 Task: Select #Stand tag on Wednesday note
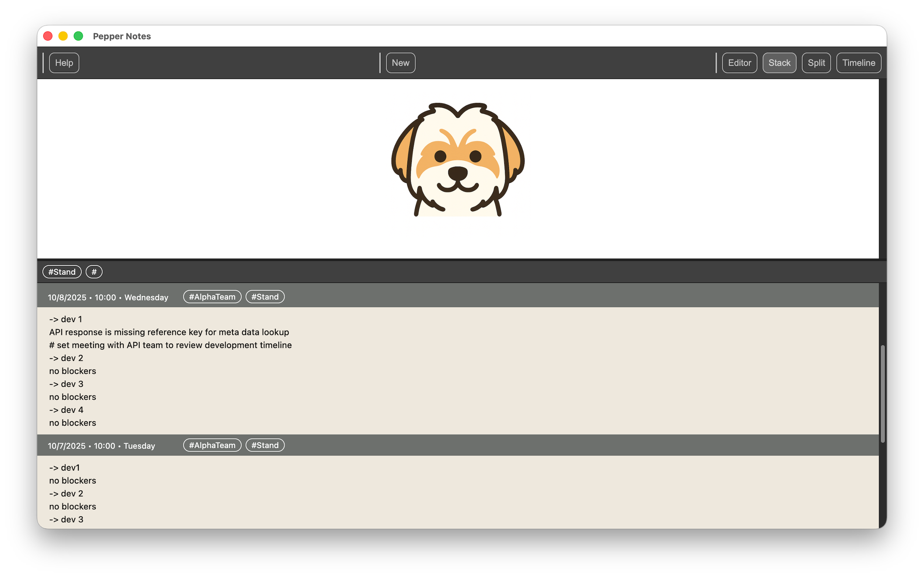click(265, 297)
